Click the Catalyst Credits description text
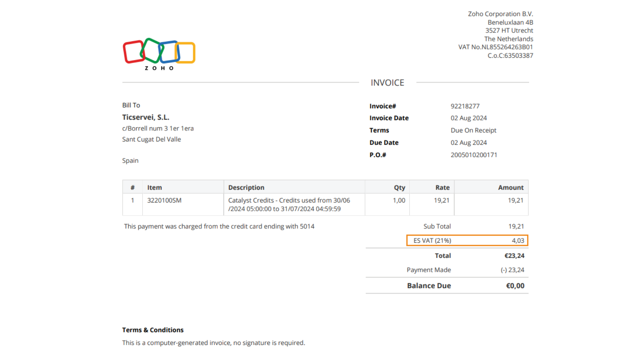644x362 pixels. [x=289, y=204]
